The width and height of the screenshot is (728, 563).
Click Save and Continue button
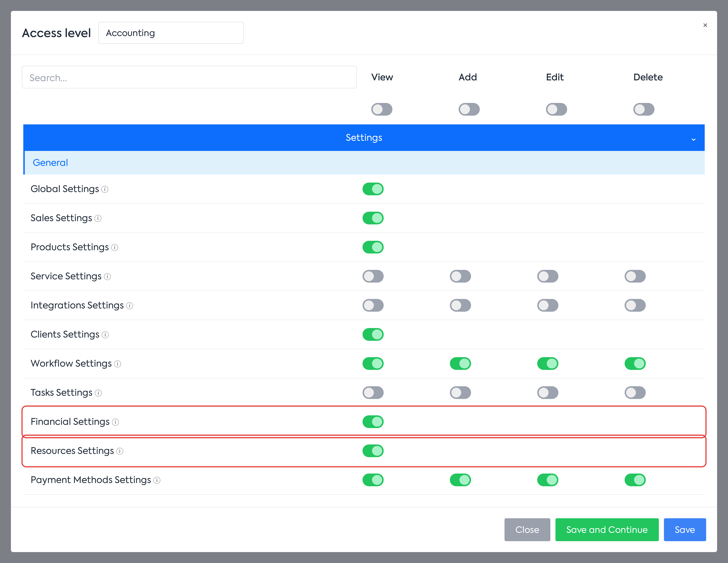pos(607,530)
